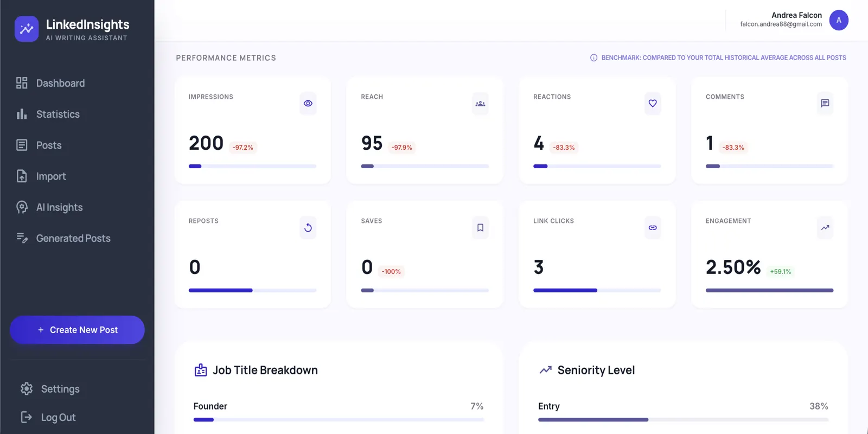Click the Comments chat icon

[825, 104]
